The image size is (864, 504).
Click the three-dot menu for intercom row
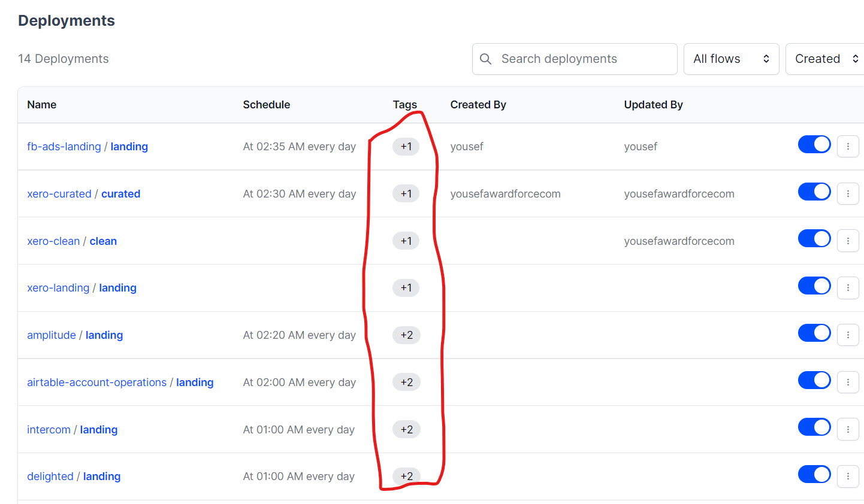pyautogui.click(x=848, y=429)
